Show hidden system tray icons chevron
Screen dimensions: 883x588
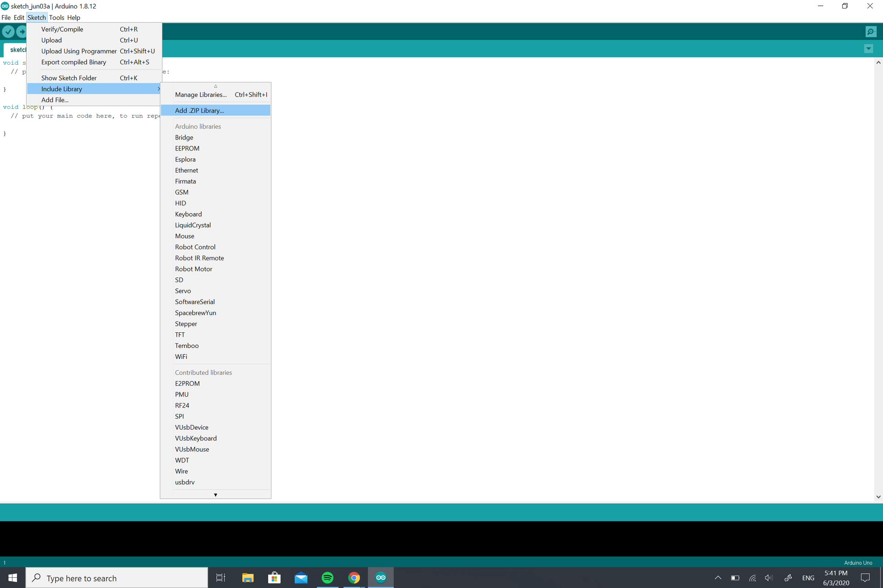pyautogui.click(x=717, y=578)
